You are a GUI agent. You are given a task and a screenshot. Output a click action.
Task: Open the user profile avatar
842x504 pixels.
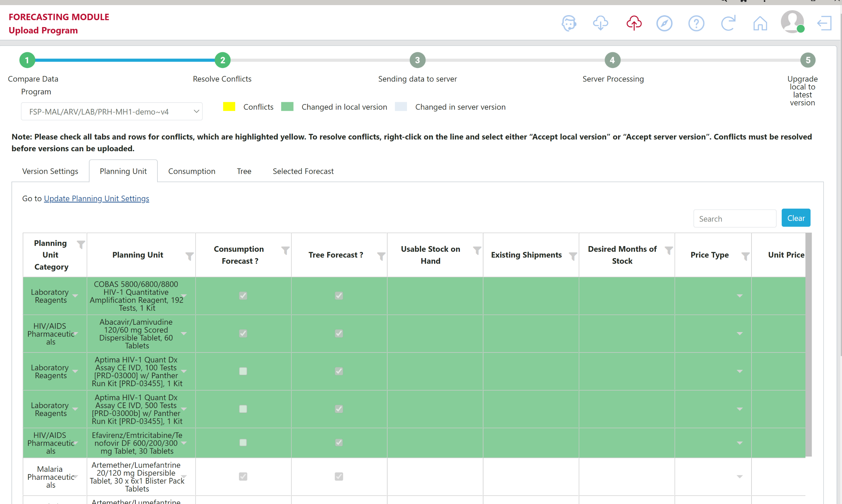tap(792, 22)
